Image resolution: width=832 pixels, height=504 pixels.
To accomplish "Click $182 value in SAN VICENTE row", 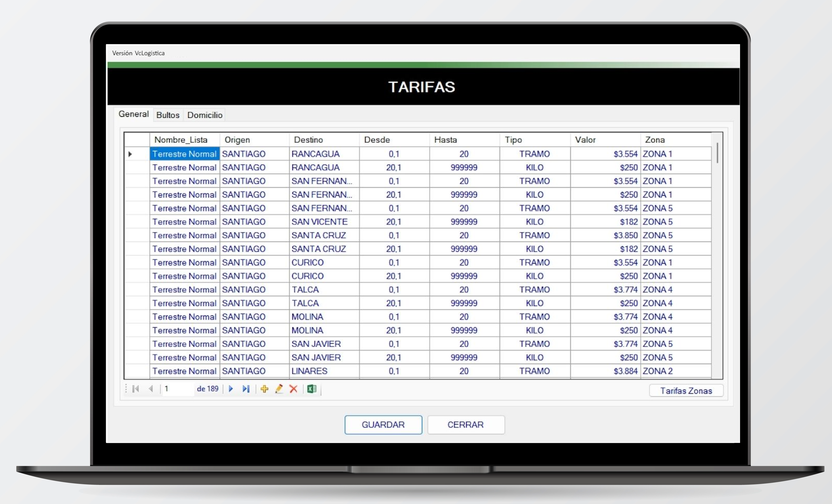I will (x=606, y=222).
